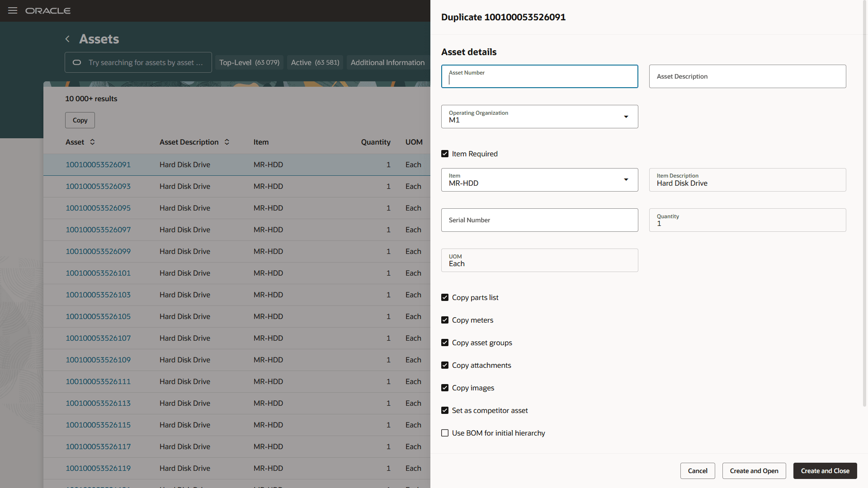Open asset link 100100053526109
This screenshot has height=488, width=868.
98,360
